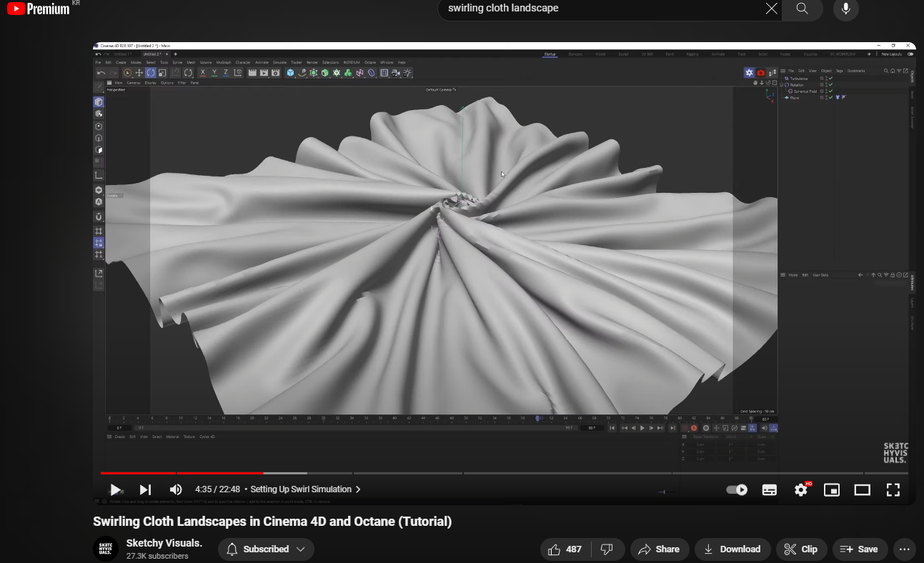
Task: Click the green cloner MoGraph icon
Action: tap(348, 73)
